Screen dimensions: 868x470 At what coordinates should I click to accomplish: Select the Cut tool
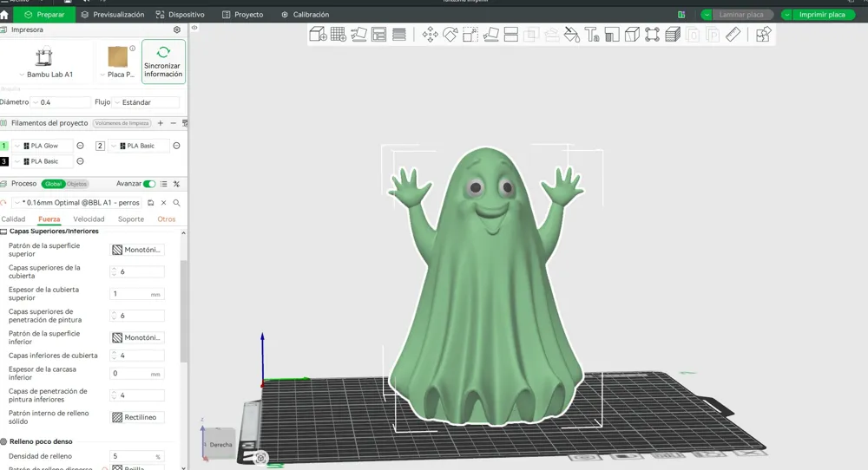511,35
